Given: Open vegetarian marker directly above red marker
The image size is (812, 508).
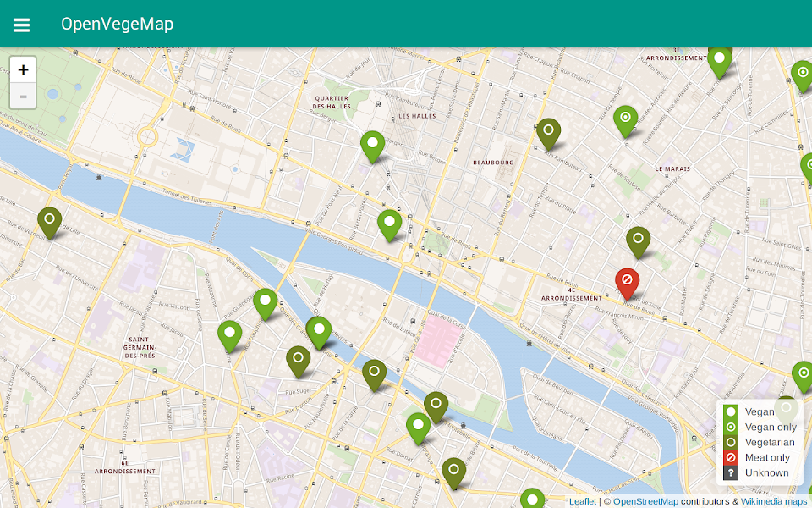Looking at the screenshot, I should 638,240.
